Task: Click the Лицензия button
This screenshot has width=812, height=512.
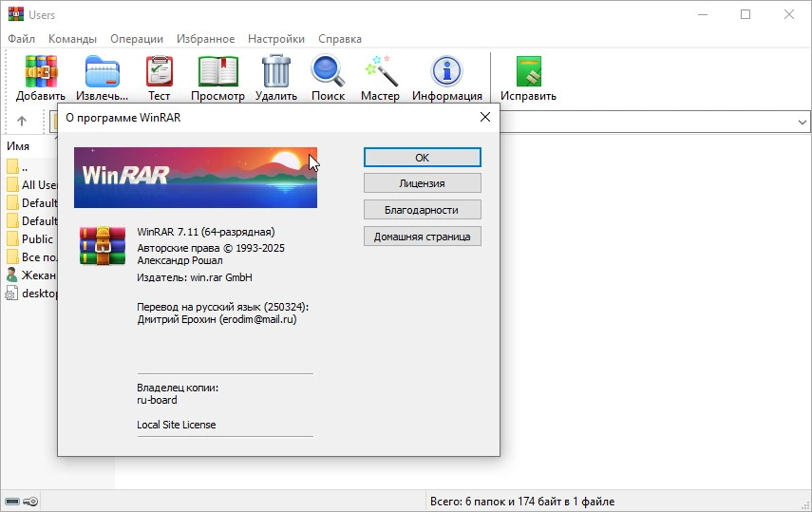Action: point(422,183)
